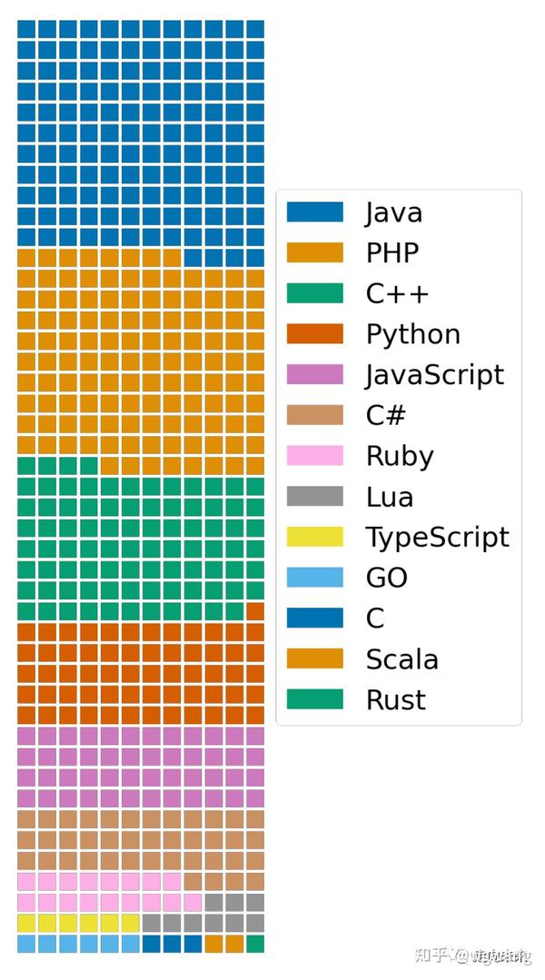This screenshot has height=980, width=545.
Task: Pick the Python legend color swatch
Action: (314, 334)
